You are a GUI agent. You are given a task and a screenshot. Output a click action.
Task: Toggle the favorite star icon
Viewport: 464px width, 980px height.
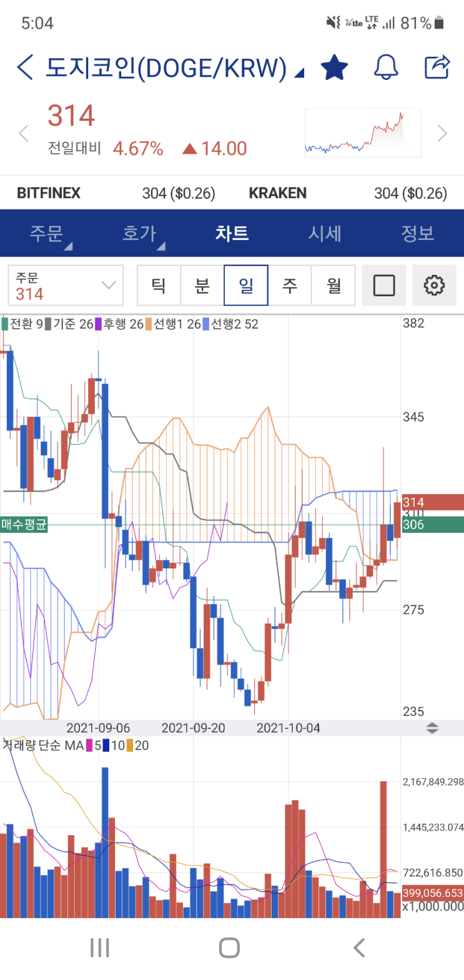point(334,67)
